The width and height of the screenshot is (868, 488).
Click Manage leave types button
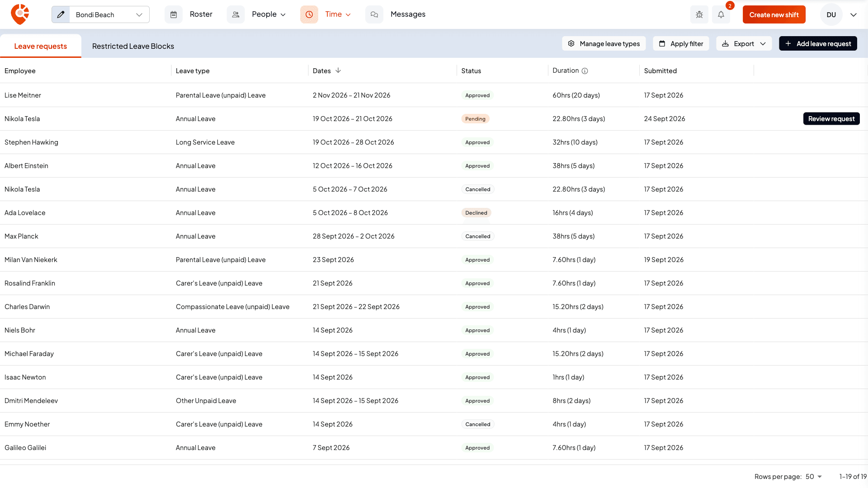tap(604, 43)
